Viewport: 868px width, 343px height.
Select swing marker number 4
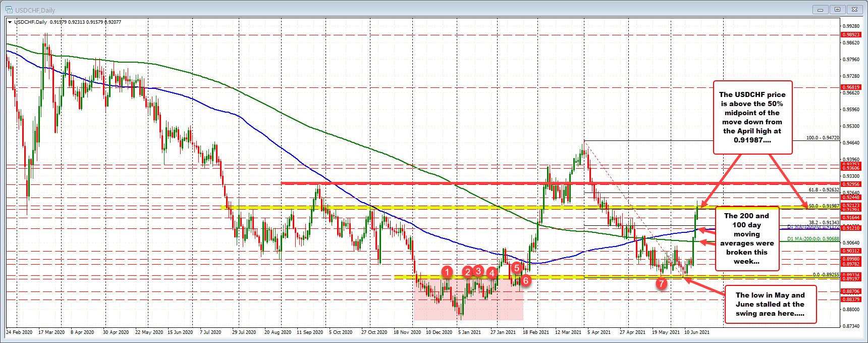tap(492, 273)
